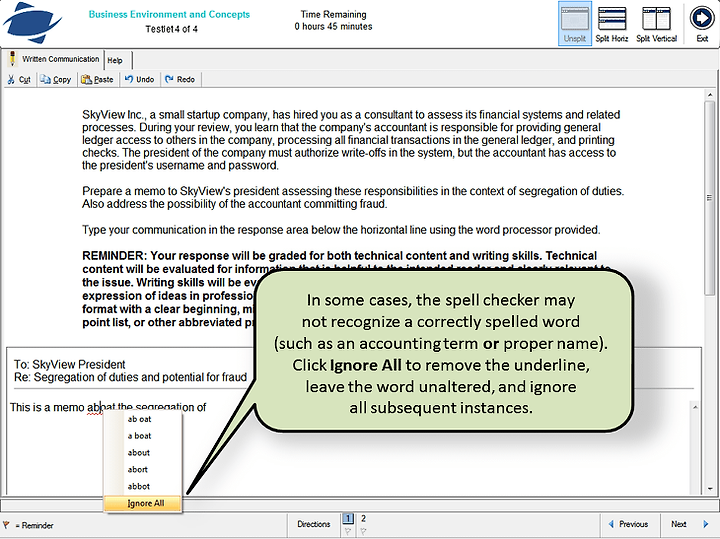
Task: Pick the 'about' spelling suggestion
Action: click(x=139, y=453)
